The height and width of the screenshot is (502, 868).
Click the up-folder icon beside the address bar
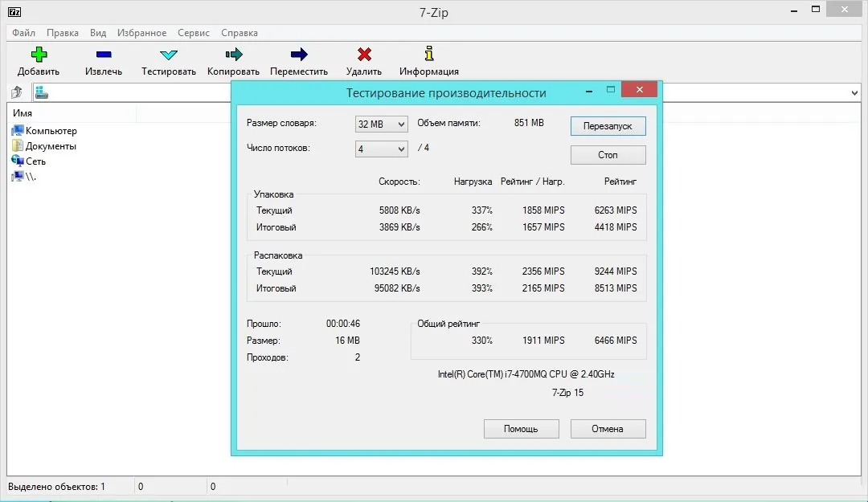[17, 92]
